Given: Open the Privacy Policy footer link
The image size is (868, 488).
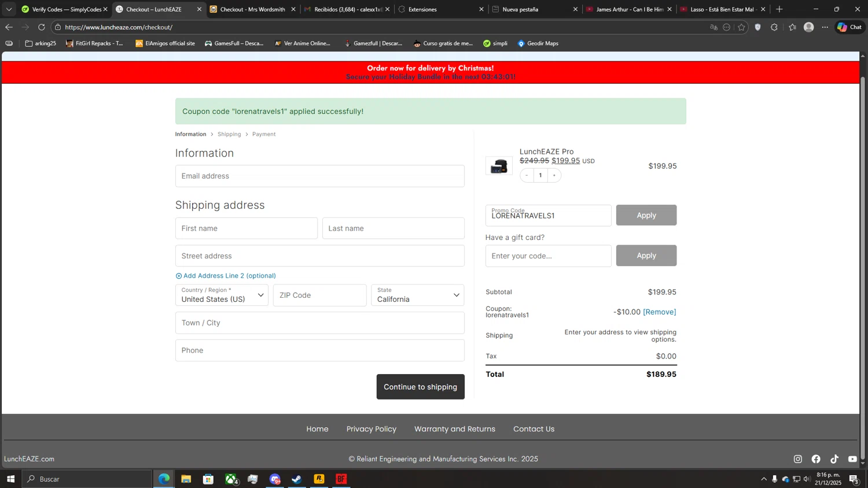Looking at the screenshot, I should [372, 429].
